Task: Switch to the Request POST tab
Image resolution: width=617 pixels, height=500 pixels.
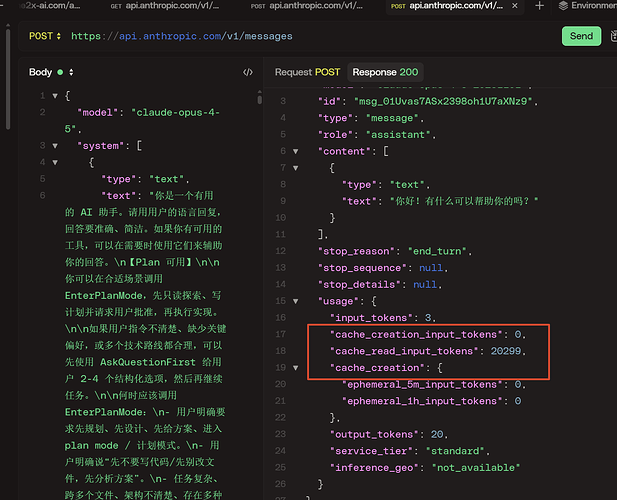Action: click(x=307, y=72)
